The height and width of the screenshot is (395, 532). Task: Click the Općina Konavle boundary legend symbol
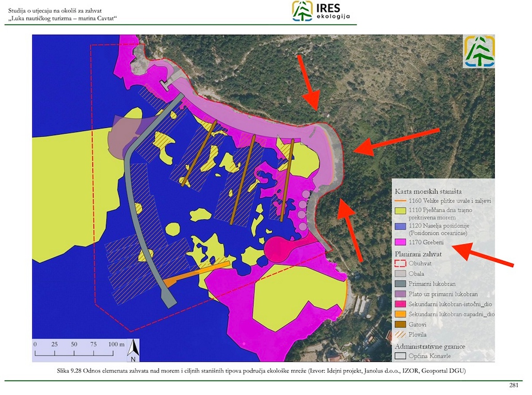(x=400, y=356)
